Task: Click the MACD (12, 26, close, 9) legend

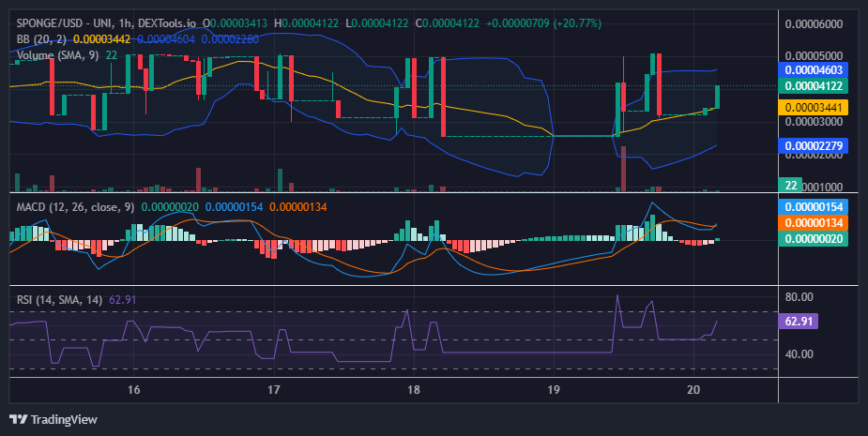Action: [x=75, y=207]
